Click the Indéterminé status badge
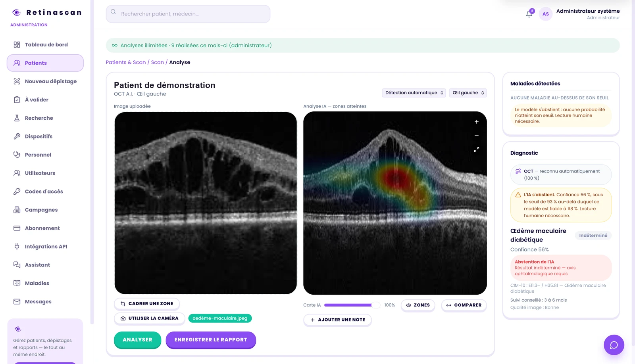Image resolution: width=635 pixels, height=364 pixels. [x=593, y=236]
